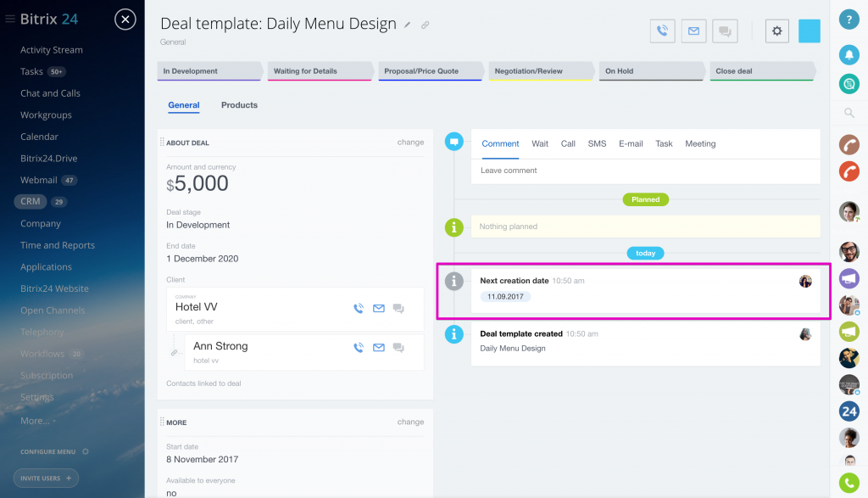Open the chat button in header

coord(726,31)
